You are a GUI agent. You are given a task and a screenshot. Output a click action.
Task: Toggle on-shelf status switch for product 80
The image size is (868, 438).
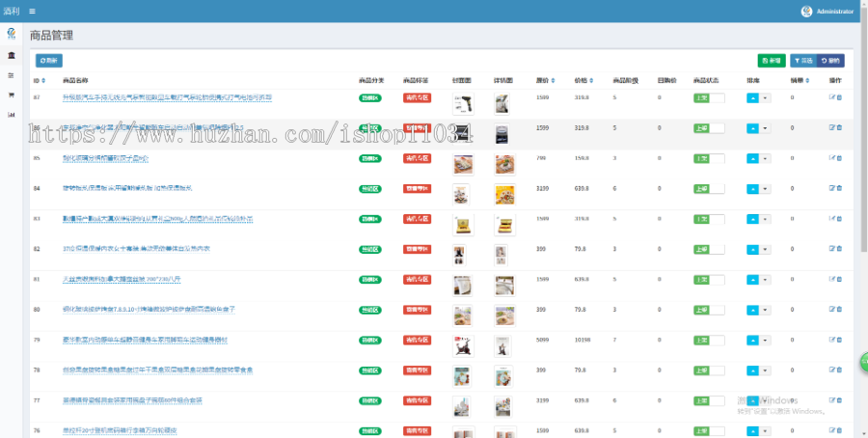tap(709, 310)
